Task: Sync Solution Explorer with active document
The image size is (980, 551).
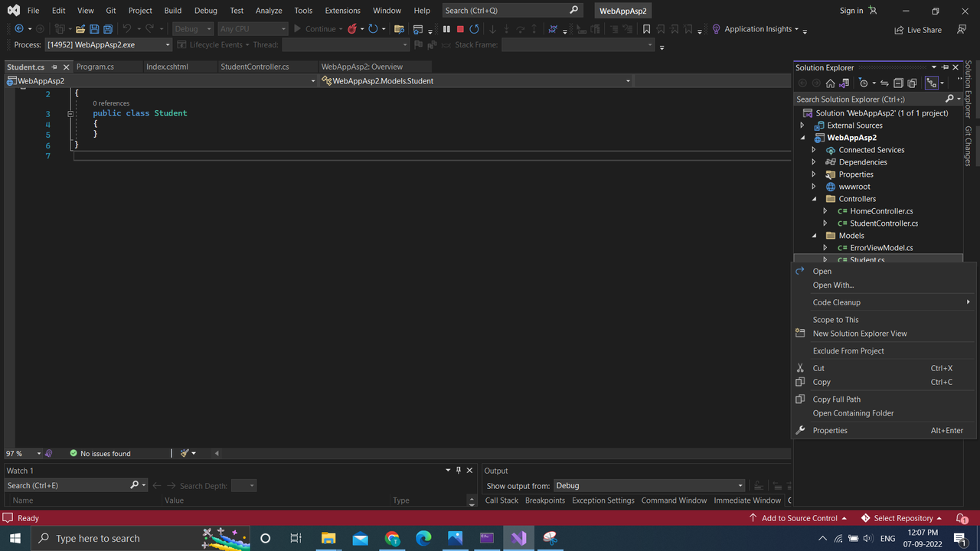Action: 884,83
